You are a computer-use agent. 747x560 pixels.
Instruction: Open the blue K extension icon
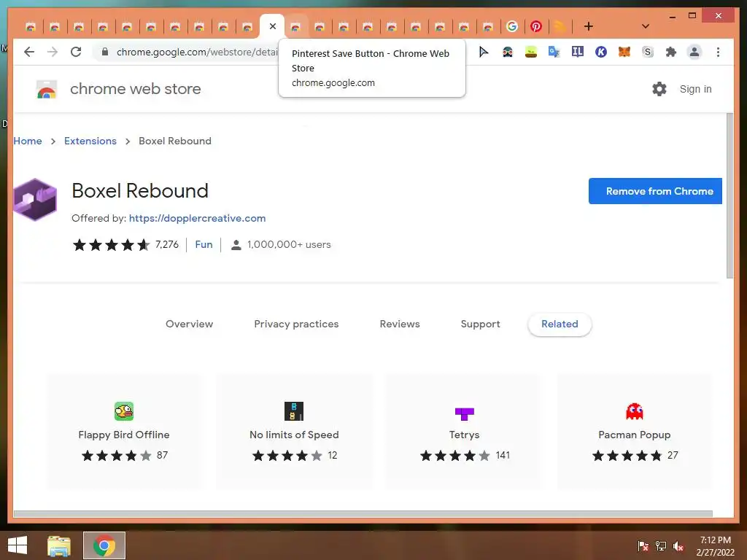[x=601, y=52]
